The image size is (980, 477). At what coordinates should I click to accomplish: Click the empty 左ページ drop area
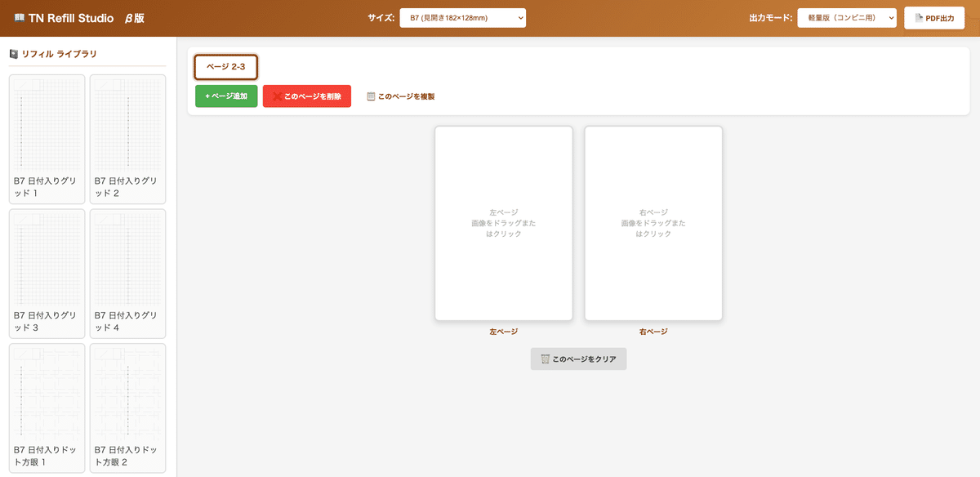(x=503, y=223)
